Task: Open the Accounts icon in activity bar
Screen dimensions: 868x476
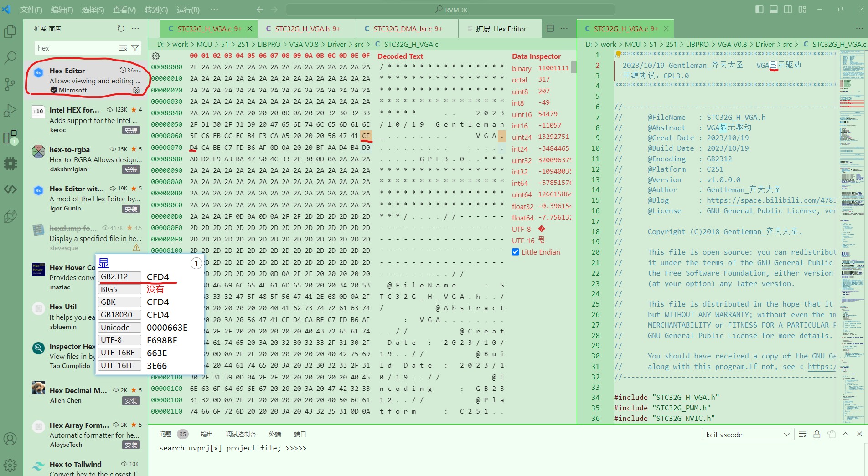Action: 10,439
